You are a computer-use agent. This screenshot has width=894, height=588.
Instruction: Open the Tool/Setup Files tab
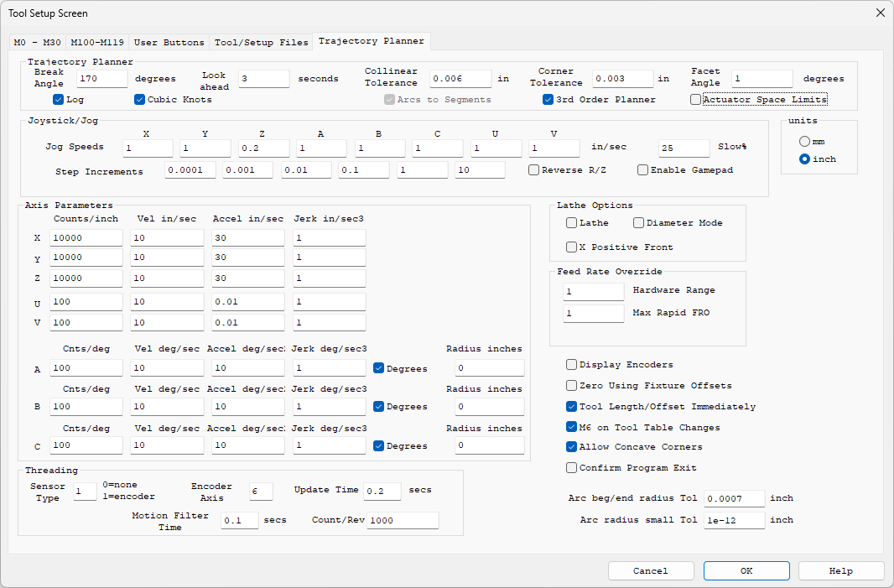[x=261, y=42]
